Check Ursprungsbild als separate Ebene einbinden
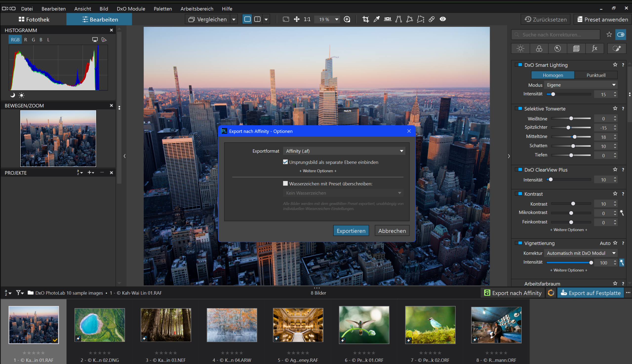Screen dimensions: 632x364 [285, 162]
